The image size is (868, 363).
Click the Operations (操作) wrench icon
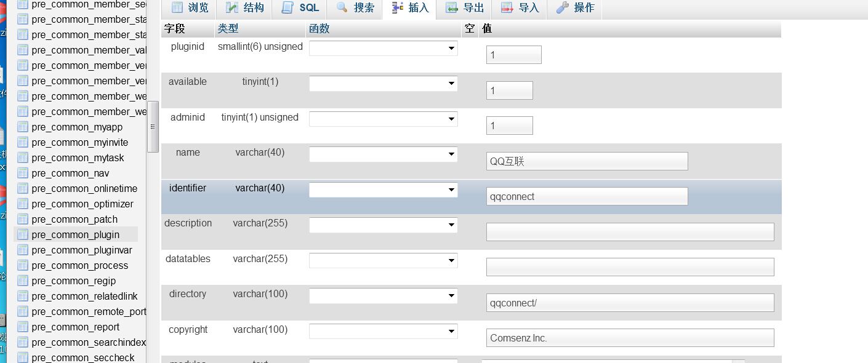coord(562,8)
